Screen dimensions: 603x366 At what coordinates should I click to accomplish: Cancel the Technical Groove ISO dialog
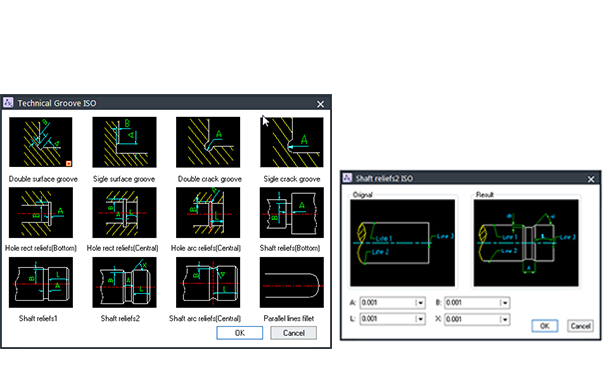tap(293, 333)
